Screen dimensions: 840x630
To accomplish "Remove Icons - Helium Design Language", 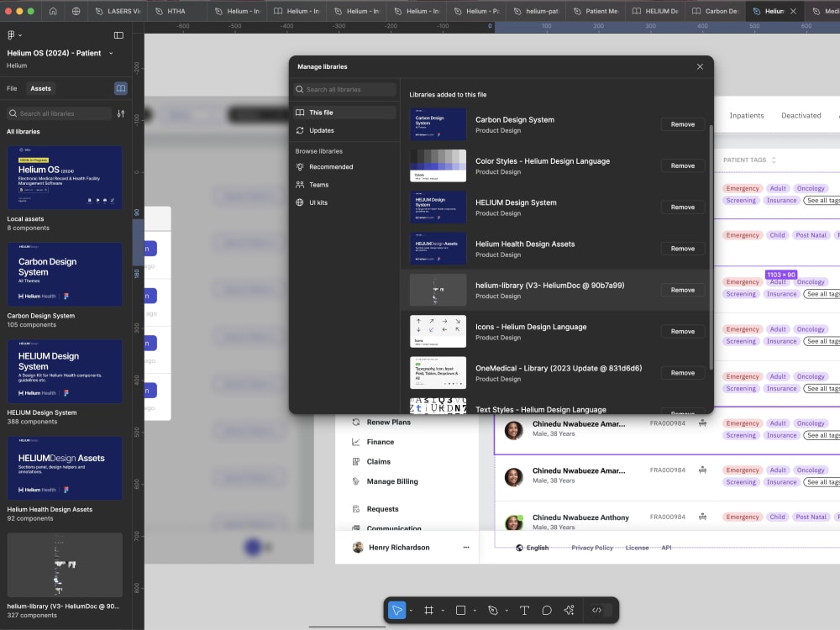I will pos(682,332).
